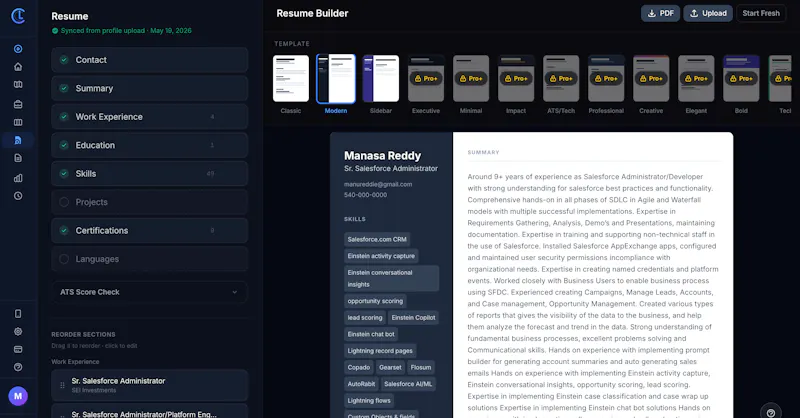Open the Work Experience section row
Viewport: 800px width, 418px height.
tap(149, 117)
